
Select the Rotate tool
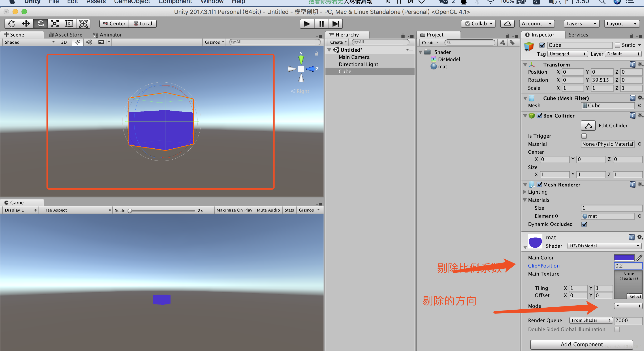40,24
